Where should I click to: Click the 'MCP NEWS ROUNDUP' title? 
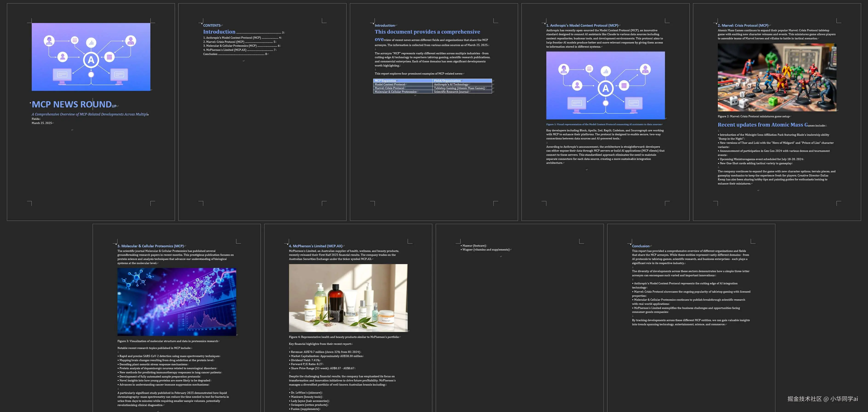[x=72, y=104]
